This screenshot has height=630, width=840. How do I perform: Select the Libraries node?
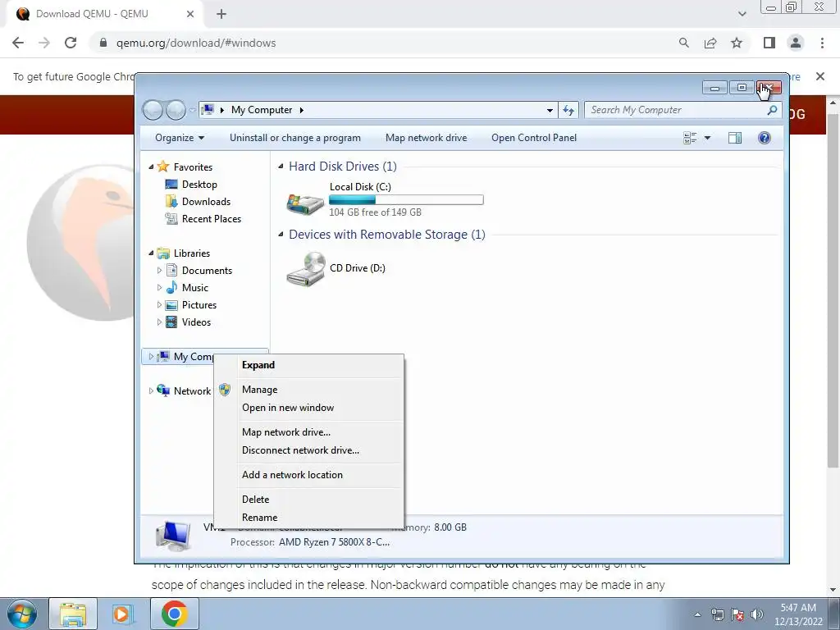(191, 253)
